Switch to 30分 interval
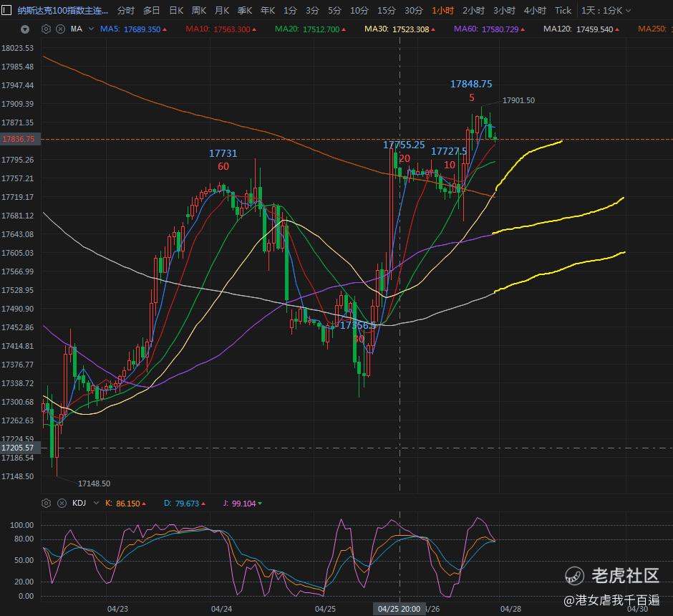The height and width of the screenshot is (616, 673). [414, 10]
